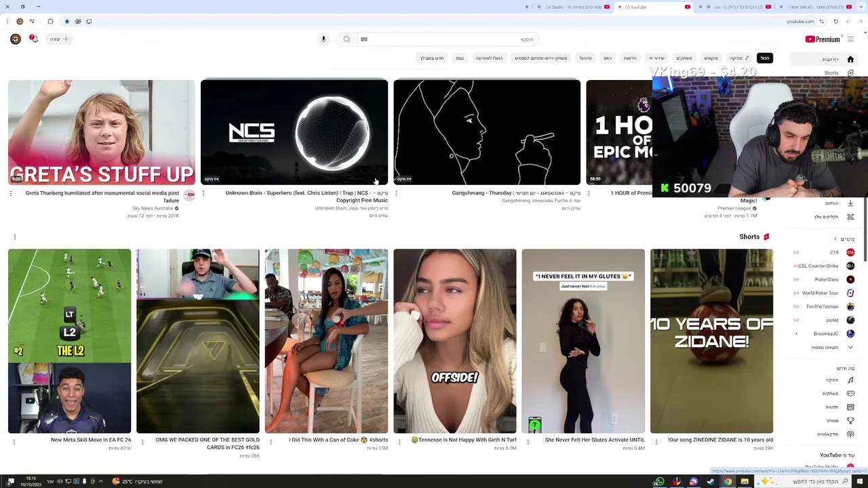This screenshot has width=868, height=488.
Task: Expand the Subscriptions section chevron
Action: click(835, 239)
